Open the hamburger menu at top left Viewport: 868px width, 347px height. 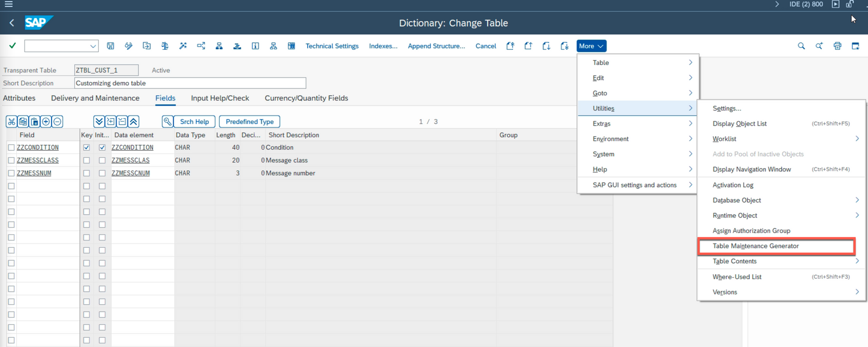pyautogui.click(x=8, y=4)
